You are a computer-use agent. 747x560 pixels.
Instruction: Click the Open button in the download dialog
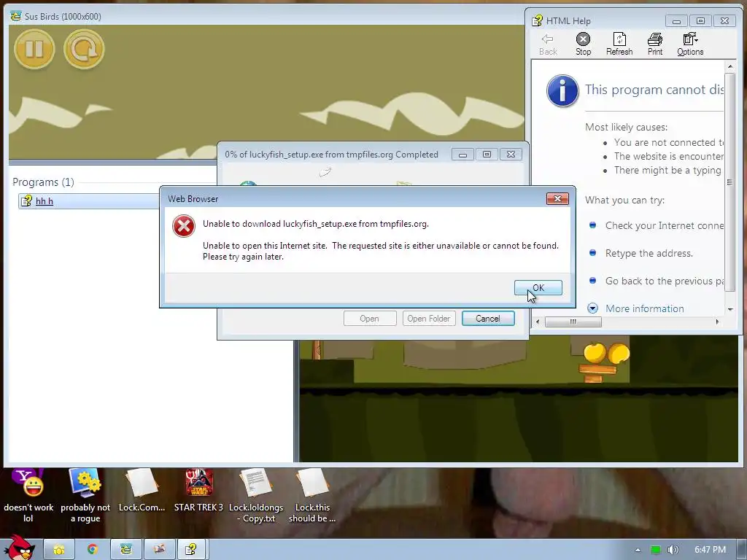tap(370, 319)
